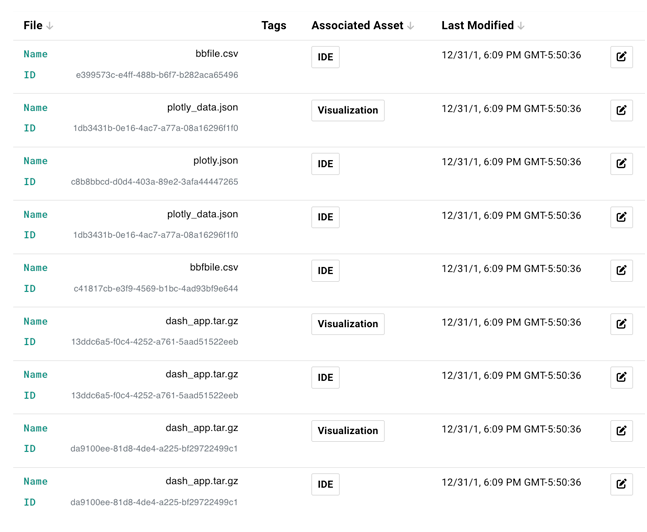Click IDE tag for bbfile.csv ID e399573c

point(325,57)
